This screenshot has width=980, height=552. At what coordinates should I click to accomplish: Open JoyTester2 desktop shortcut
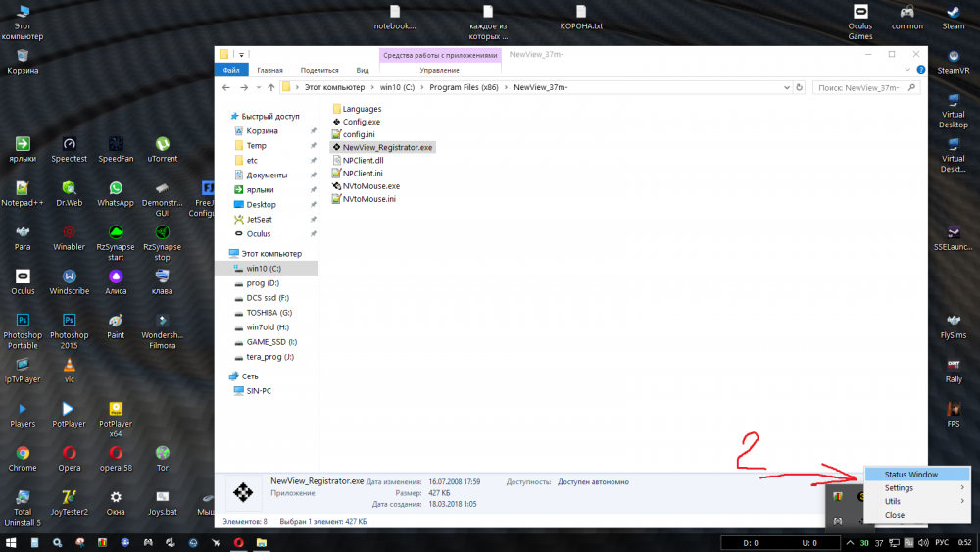tap(70, 503)
